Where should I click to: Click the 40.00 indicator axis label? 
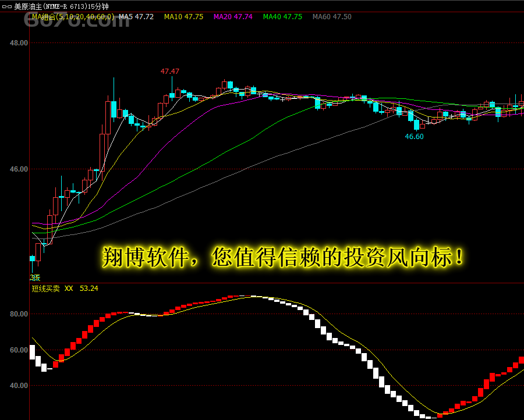19,385
